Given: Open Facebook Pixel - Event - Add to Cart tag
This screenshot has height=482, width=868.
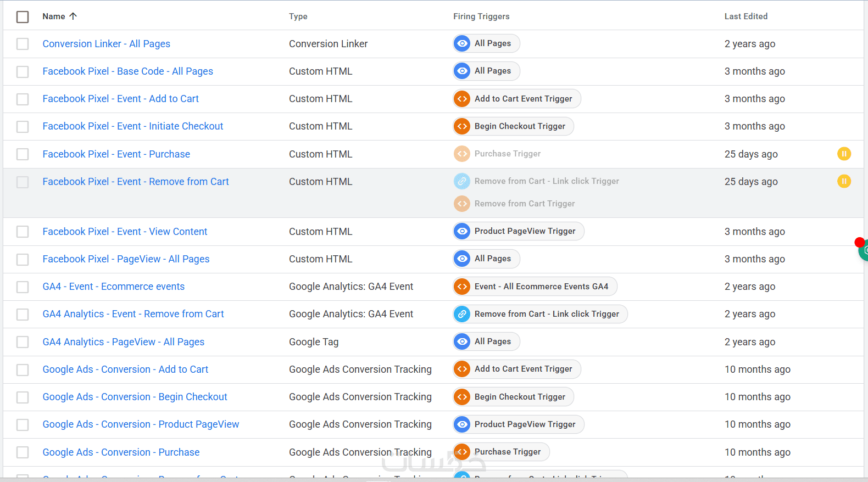Looking at the screenshot, I should point(121,99).
